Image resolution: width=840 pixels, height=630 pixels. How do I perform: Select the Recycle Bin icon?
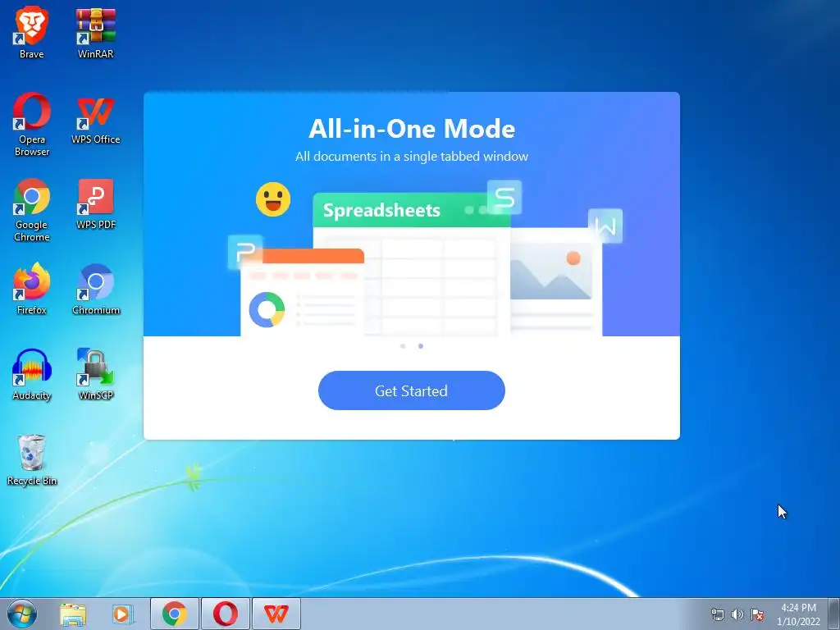point(32,459)
